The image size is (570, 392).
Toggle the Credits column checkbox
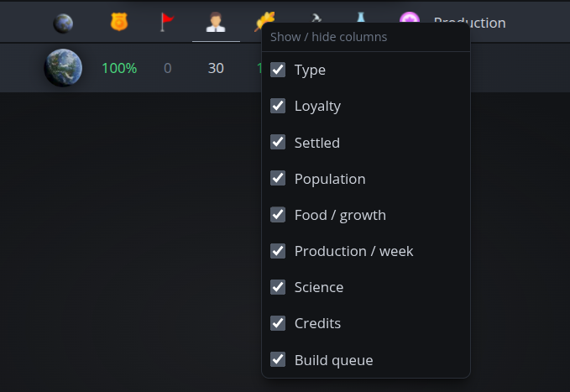point(278,323)
